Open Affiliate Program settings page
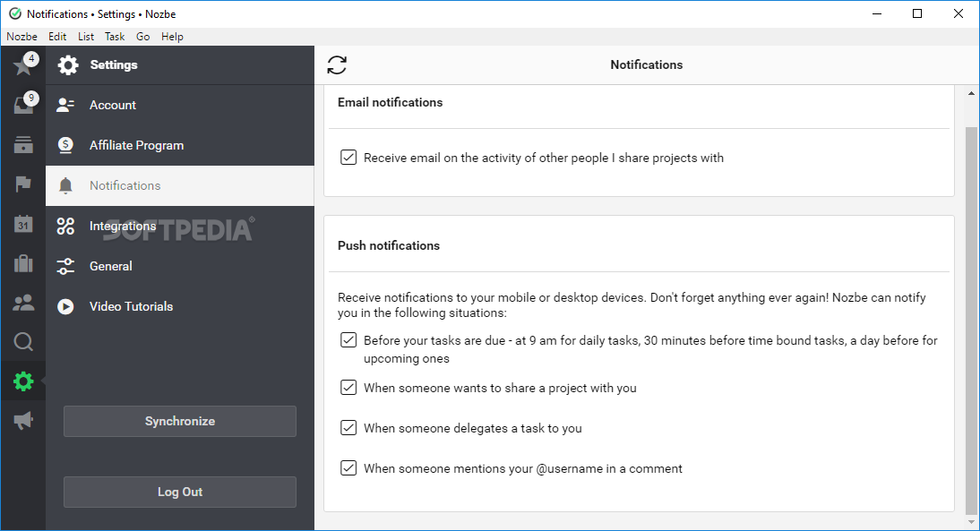980x531 pixels. click(x=180, y=146)
